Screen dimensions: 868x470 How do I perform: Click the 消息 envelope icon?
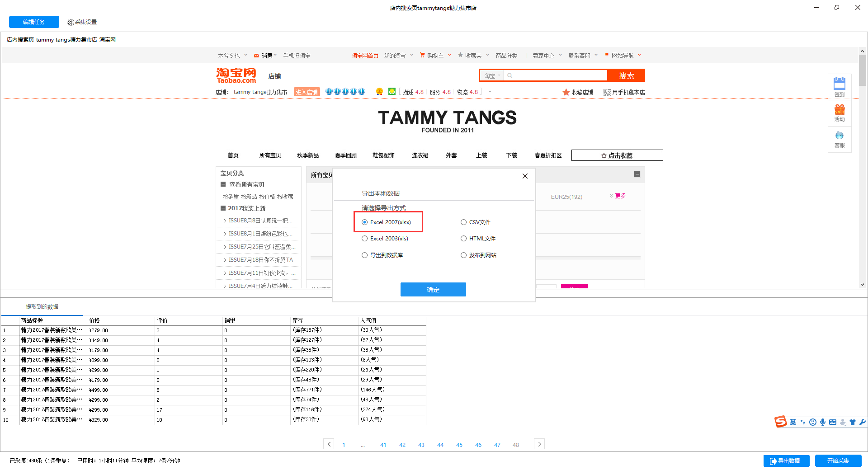[x=256, y=56]
